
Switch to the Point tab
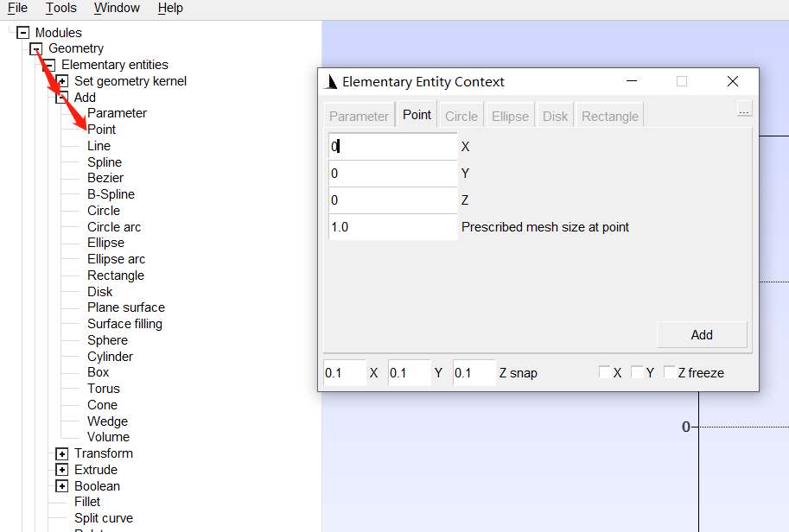(x=417, y=115)
